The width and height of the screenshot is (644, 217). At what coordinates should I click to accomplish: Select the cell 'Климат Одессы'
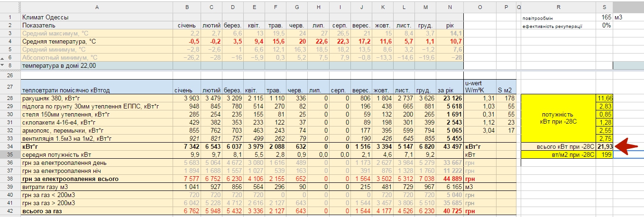(97, 17)
